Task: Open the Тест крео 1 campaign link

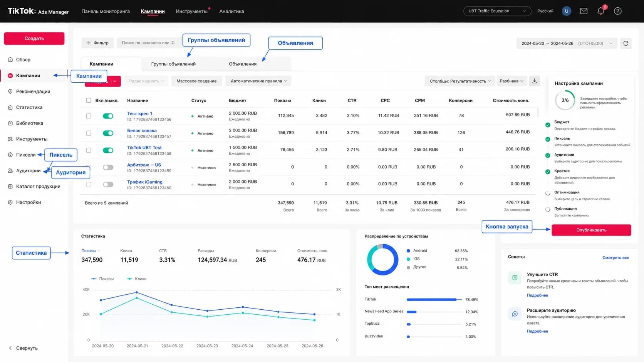Action: tap(139, 113)
